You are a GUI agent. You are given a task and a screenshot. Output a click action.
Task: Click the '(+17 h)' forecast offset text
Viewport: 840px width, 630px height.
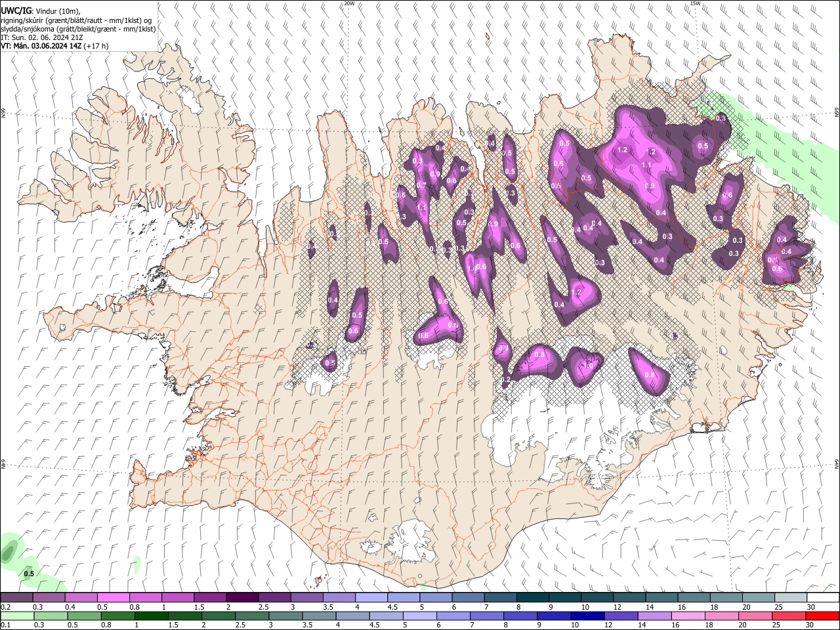96,46
